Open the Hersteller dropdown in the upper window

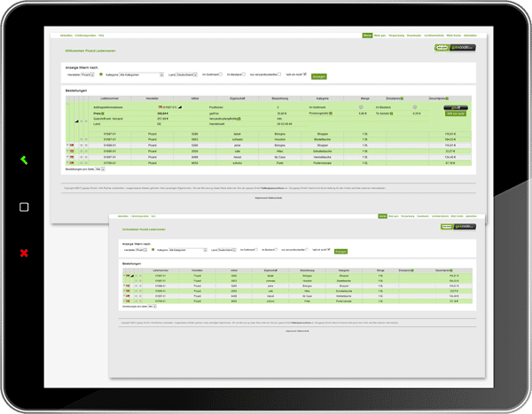tap(88, 74)
